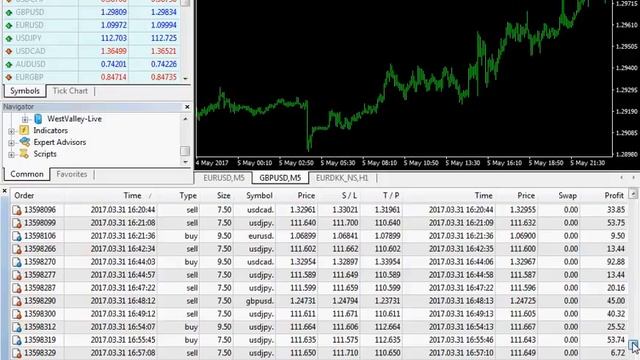Sort by S / L column header
Viewport: 640px width, 360px height.
click(x=349, y=196)
